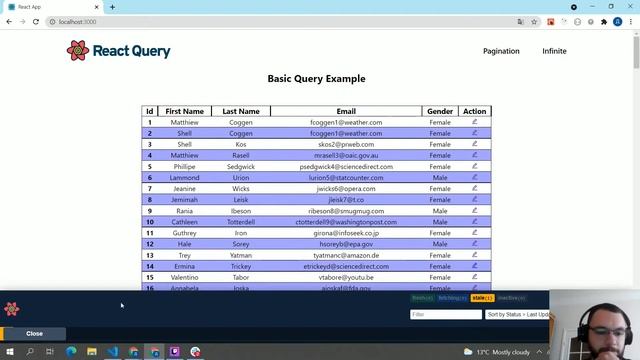640x360 pixels.
Task: Click the edit icon for Valentino Tabor
Action: (x=475, y=277)
